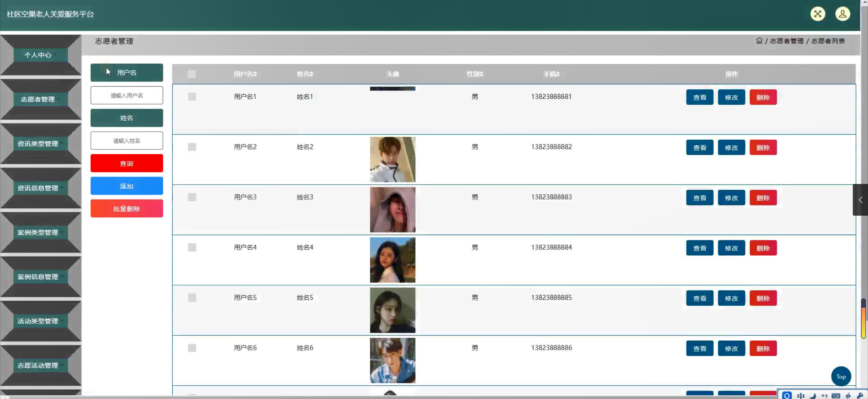This screenshot has height=399, width=868.
Task: Click the 请输入用户名 input field
Action: coord(127,95)
